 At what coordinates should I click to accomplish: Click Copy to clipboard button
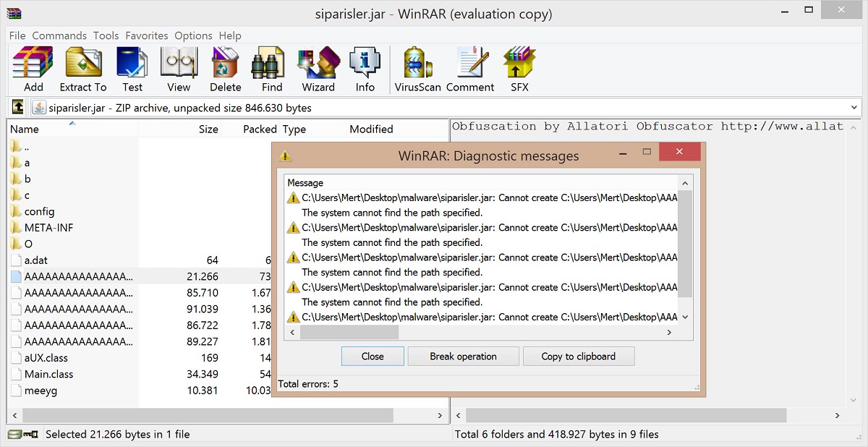(578, 356)
